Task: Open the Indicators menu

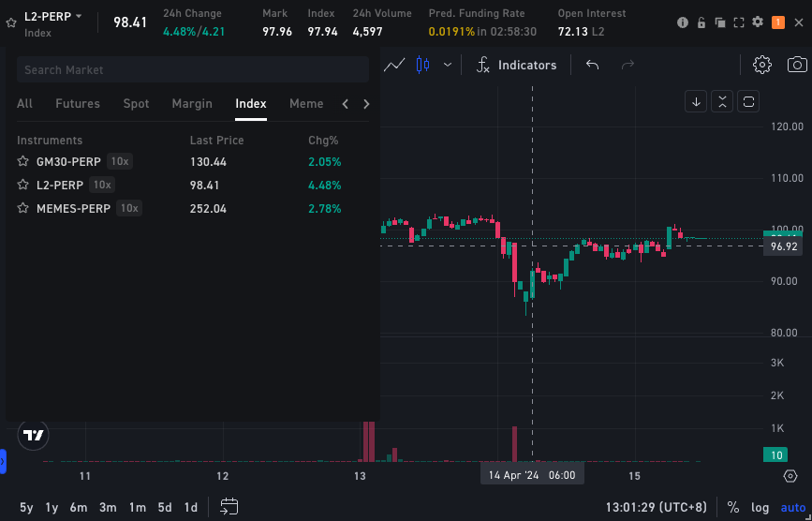Action: point(516,65)
